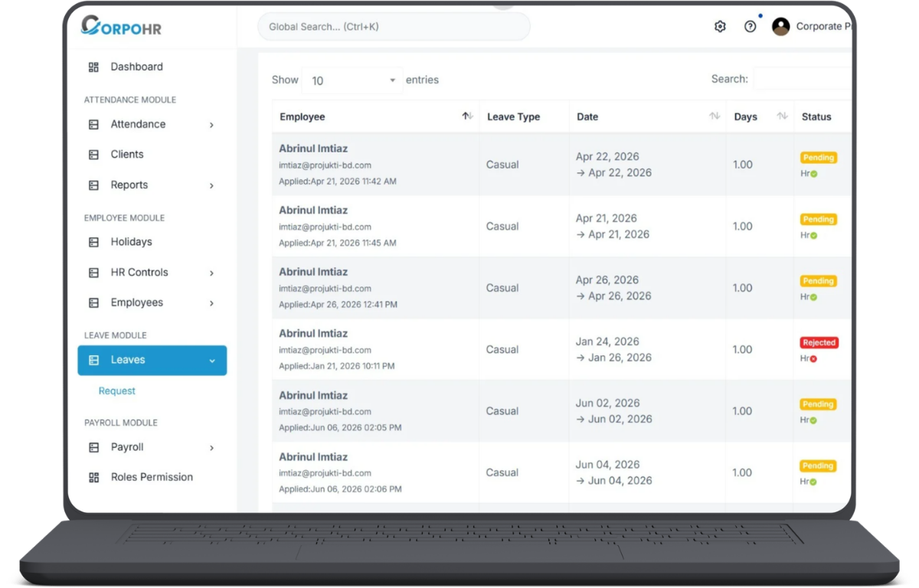This screenshot has height=588, width=919.
Task: Click the red Hr rejected indicator
Action: (813, 358)
